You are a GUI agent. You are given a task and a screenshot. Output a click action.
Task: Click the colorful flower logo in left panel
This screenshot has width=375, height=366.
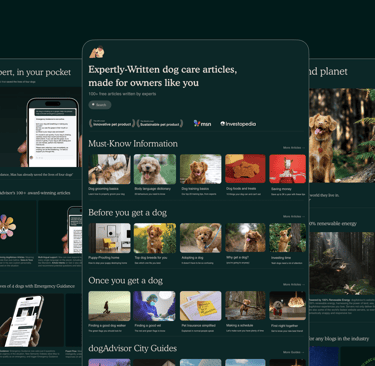click(x=7, y=227)
